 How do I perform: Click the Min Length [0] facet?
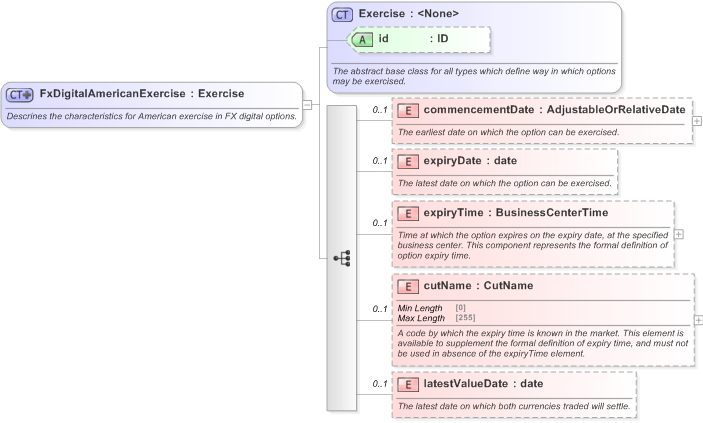[431, 308]
